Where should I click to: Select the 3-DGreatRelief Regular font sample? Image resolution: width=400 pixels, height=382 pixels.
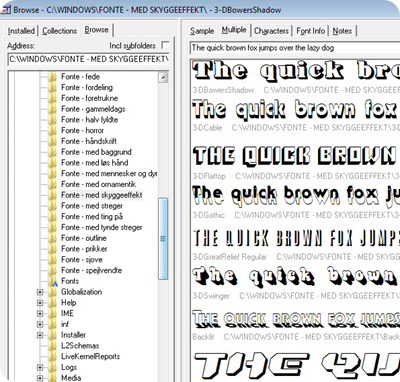(x=296, y=238)
